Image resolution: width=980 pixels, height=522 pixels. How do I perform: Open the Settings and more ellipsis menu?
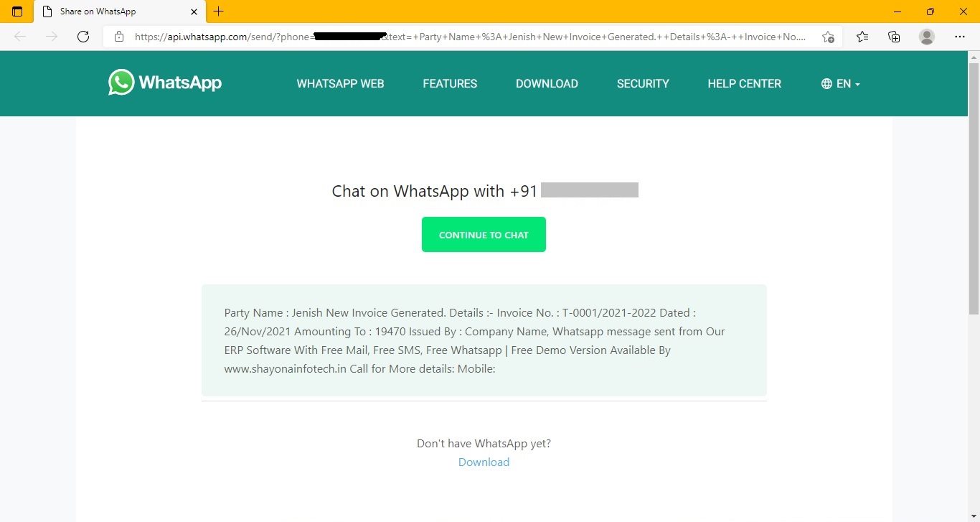coord(960,37)
